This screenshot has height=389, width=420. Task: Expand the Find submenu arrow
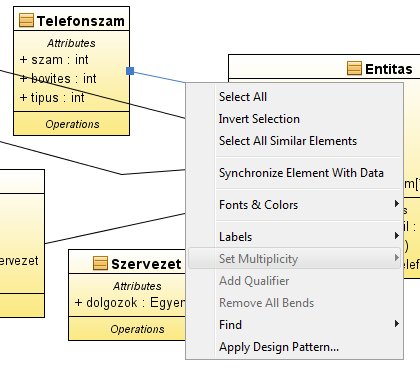[x=396, y=324]
